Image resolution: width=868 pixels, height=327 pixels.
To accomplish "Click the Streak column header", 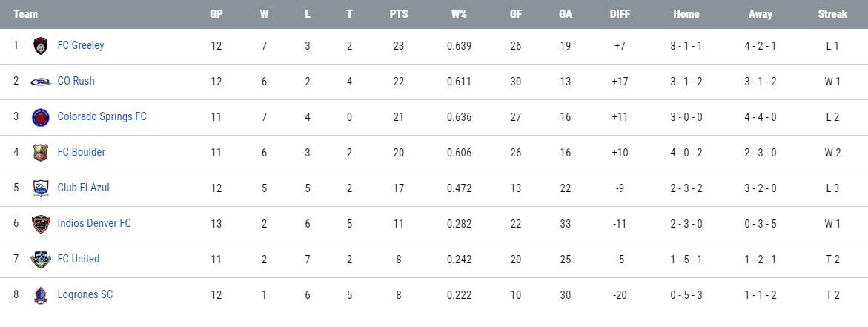I will [832, 14].
